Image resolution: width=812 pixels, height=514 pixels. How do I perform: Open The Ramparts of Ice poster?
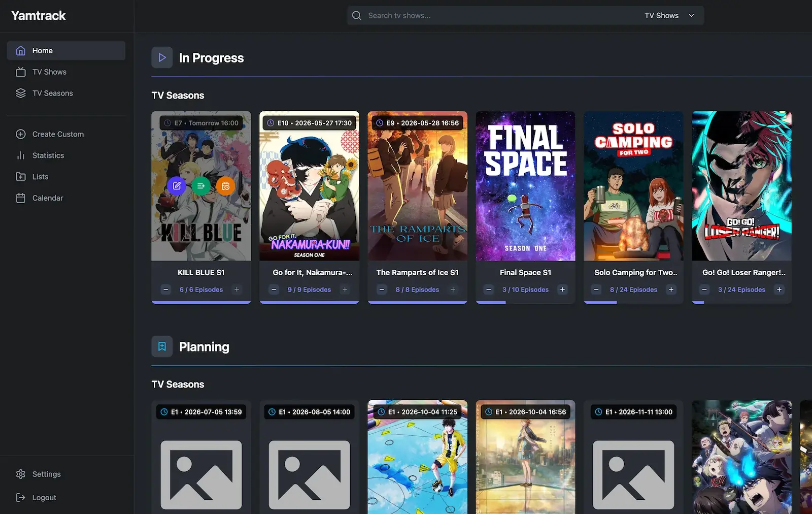coord(417,186)
